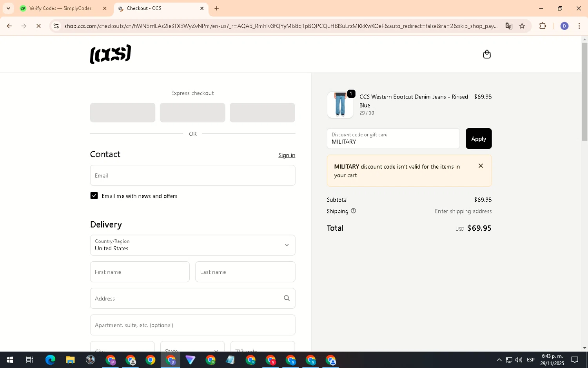Screen dimensions: 588x368
Task: Close the Checkout - CCS tab
Action: (x=202, y=8)
